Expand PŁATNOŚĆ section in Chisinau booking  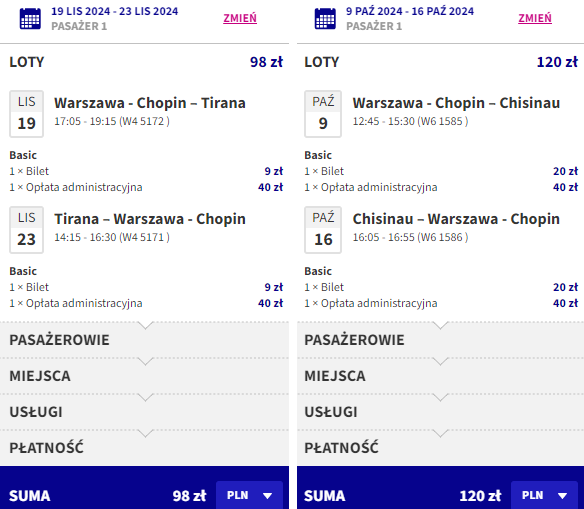pos(441,448)
